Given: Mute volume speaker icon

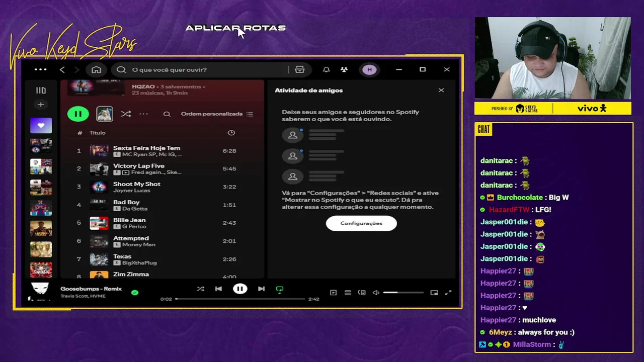Looking at the screenshot, I should point(376,293).
